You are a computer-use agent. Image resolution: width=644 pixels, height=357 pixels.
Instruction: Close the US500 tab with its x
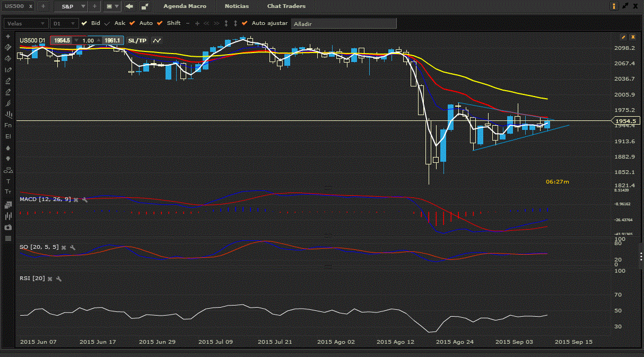[x=30, y=6]
